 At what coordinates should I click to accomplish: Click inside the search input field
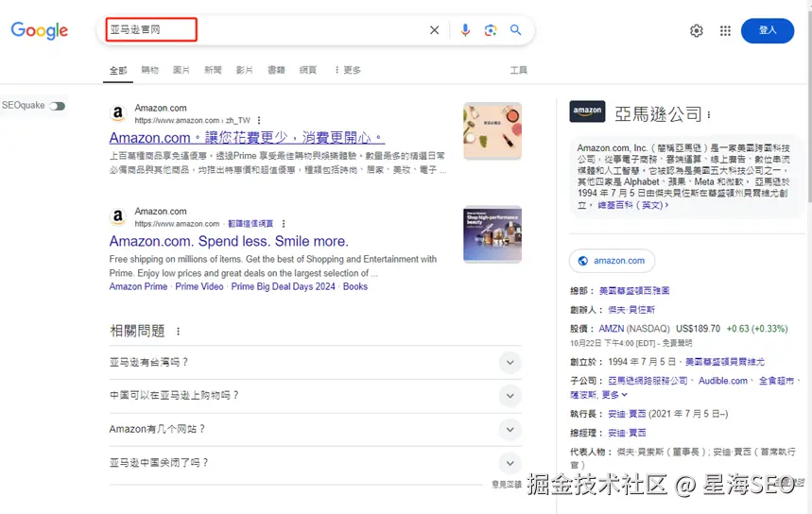(x=264, y=30)
